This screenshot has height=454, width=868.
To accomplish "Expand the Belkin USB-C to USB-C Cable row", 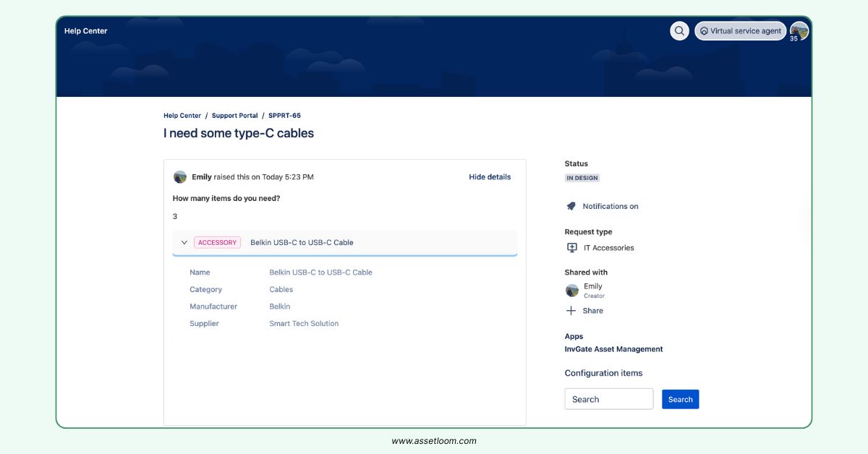I will (302, 243).
